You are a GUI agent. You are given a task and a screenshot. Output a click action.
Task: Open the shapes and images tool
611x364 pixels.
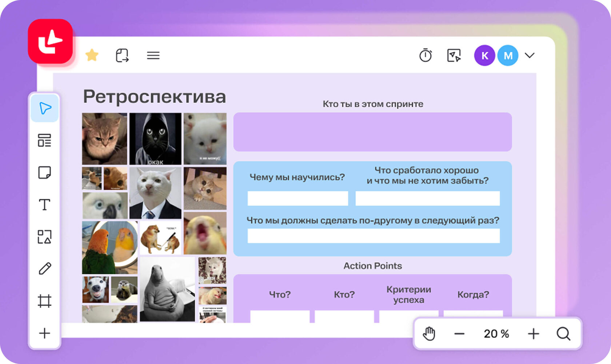44,236
